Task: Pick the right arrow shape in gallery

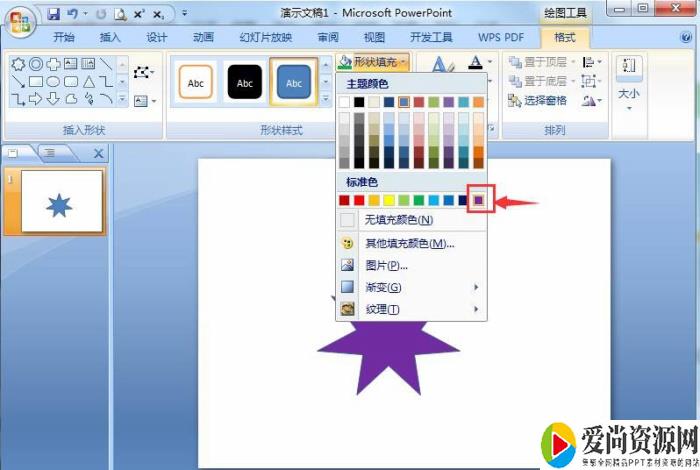Action: [x=36, y=99]
